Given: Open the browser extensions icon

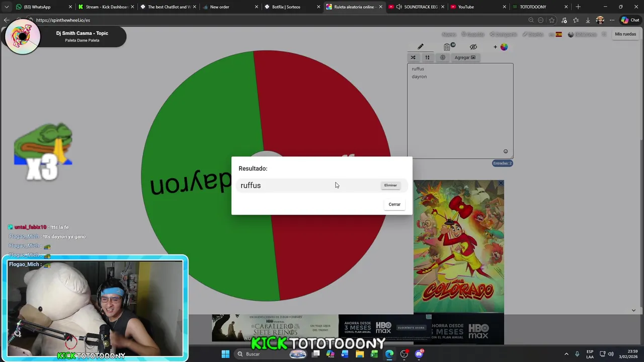Looking at the screenshot, I should tap(564, 20).
